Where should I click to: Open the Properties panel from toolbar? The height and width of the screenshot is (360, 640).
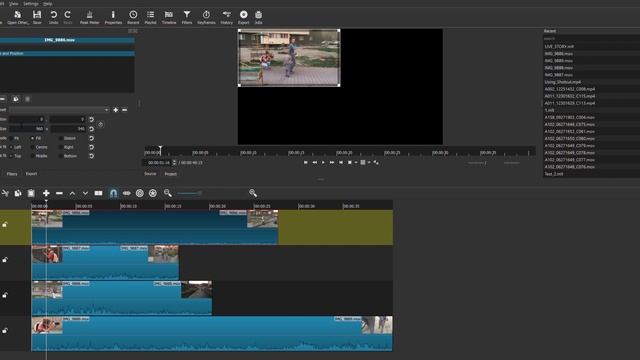(113, 17)
